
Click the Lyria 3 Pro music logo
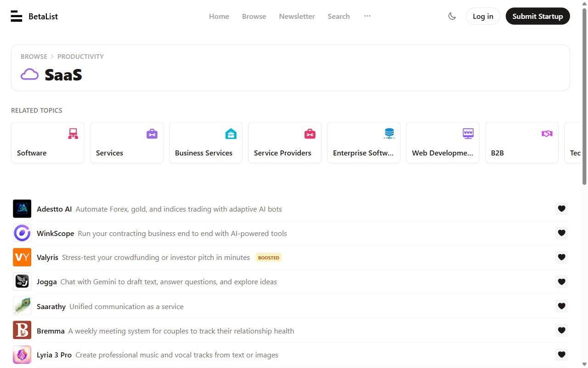[x=22, y=355]
